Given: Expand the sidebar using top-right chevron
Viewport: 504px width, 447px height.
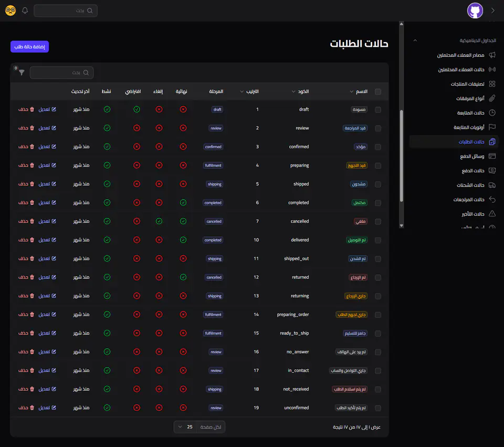Looking at the screenshot, I should pyautogui.click(x=493, y=11).
